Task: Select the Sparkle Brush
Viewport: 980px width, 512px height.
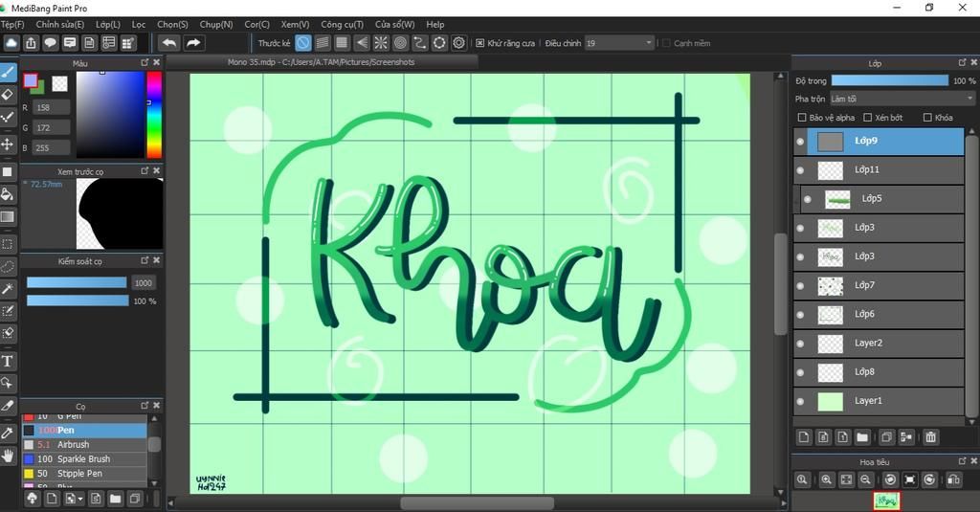Action: [x=85, y=458]
